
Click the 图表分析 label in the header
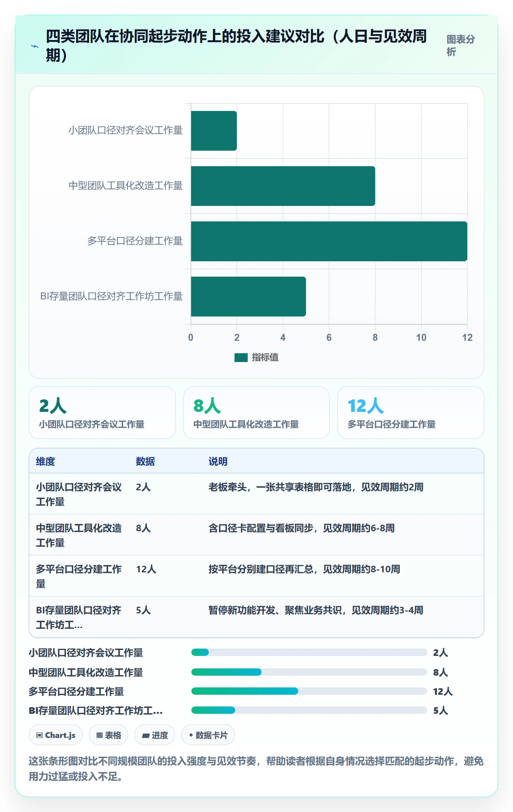click(x=461, y=45)
